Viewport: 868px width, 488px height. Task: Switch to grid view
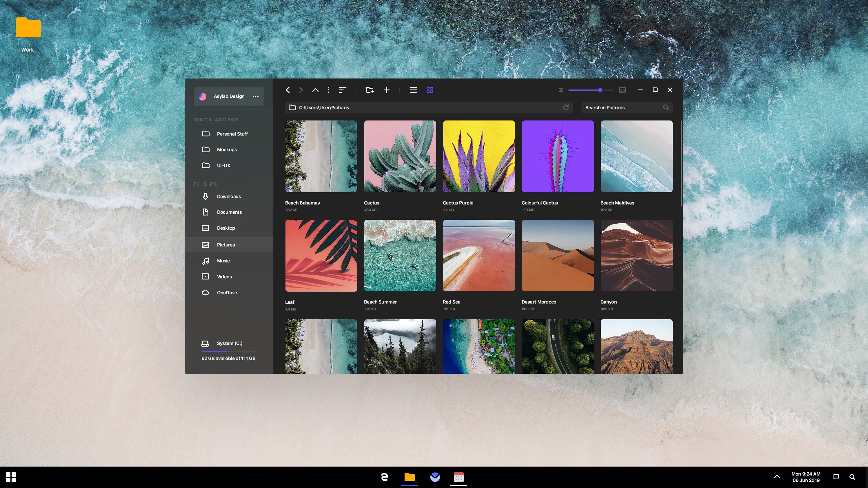click(x=430, y=90)
